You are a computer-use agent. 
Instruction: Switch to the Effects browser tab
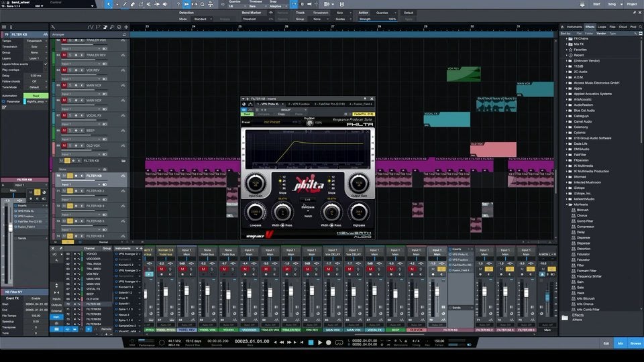pos(590,27)
